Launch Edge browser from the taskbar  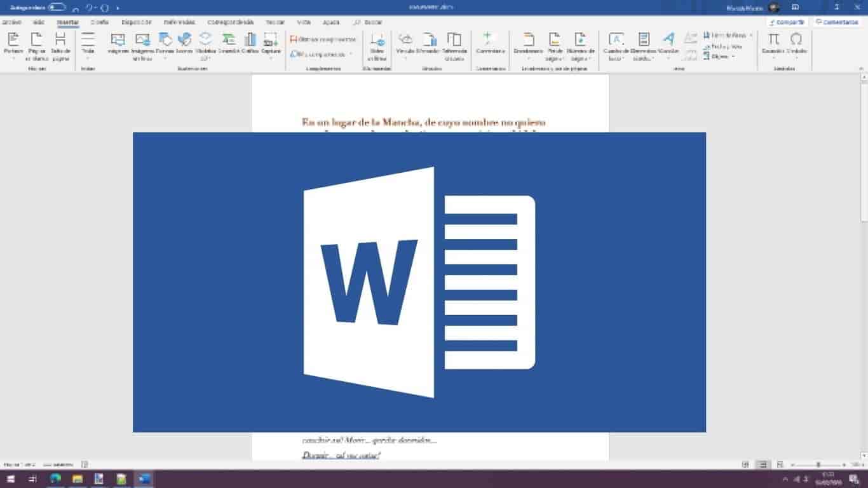[x=55, y=479]
